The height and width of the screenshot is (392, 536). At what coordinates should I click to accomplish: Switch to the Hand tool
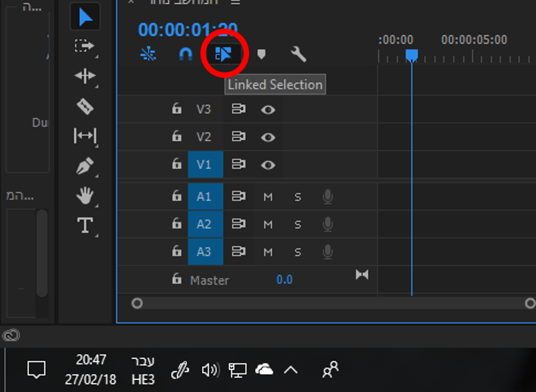click(x=85, y=195)
